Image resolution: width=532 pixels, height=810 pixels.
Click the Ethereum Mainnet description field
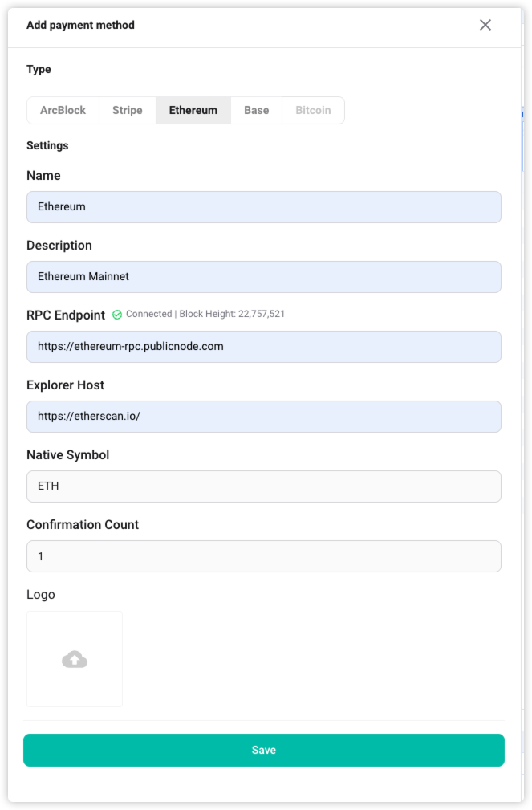264,276
